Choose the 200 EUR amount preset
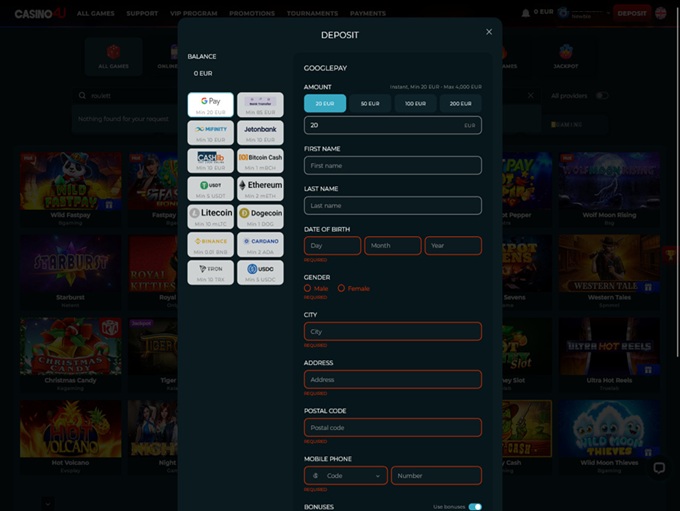The height and width of the screenshot is (511, 680). click(460, 103)
